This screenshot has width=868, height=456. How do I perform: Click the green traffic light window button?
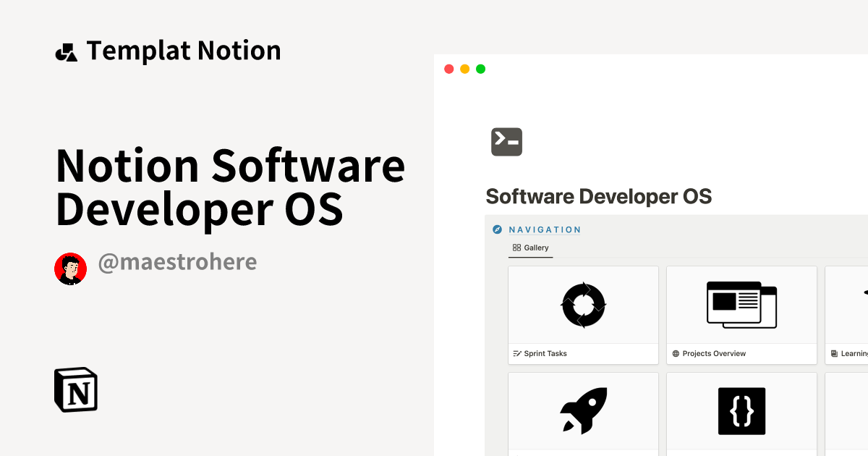(480, 69)
